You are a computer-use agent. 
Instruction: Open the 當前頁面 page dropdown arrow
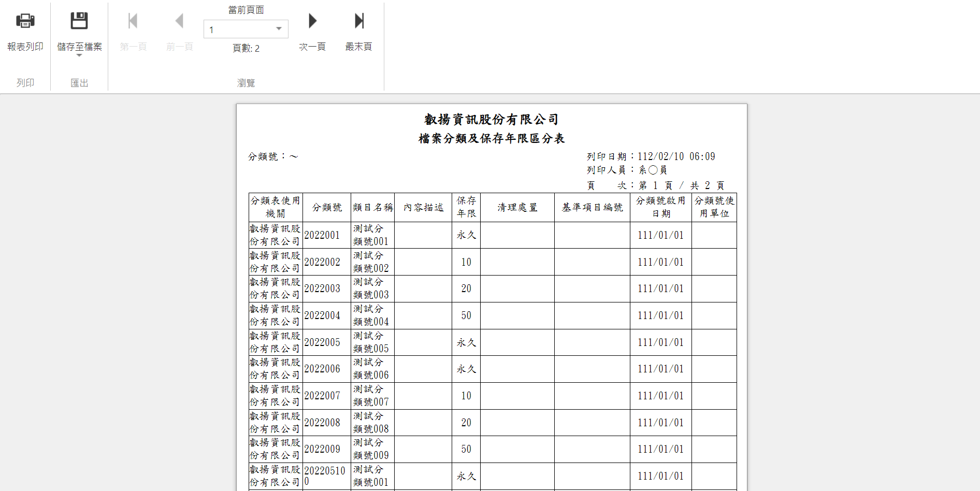[279, 29]
